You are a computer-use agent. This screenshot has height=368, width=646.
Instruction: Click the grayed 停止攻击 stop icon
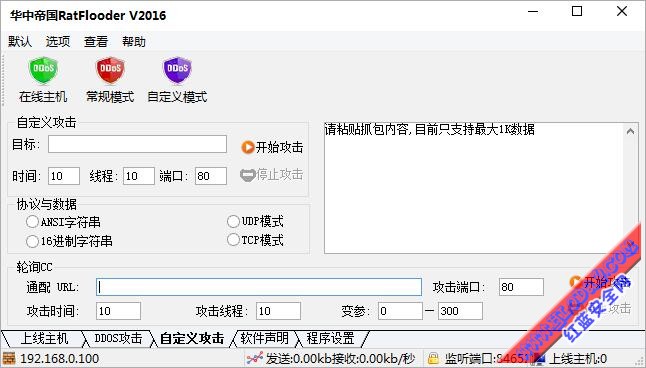pos(247,175)
